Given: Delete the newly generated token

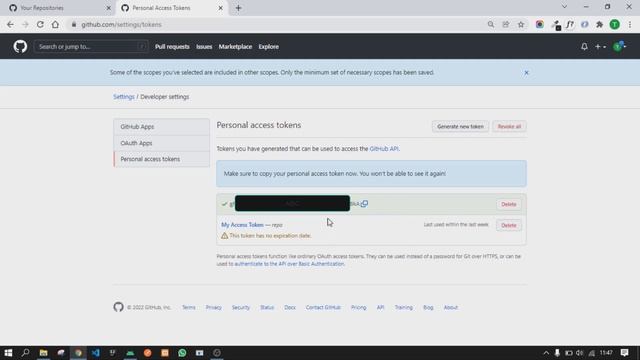Looking at the screenshot, I should (509, 204).
